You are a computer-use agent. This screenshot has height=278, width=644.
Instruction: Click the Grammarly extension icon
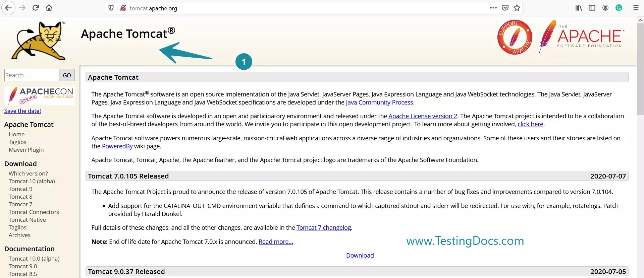coord(619,8)
